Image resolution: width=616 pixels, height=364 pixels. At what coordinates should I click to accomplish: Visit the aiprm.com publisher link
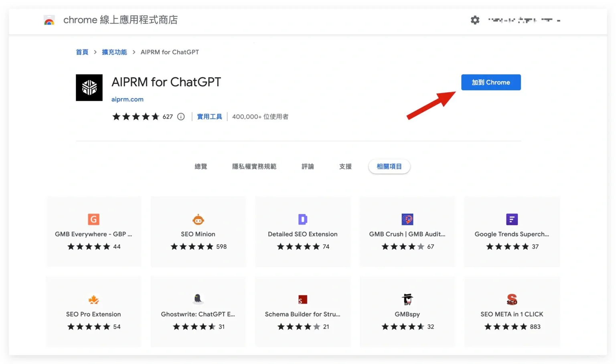point(128,99)
